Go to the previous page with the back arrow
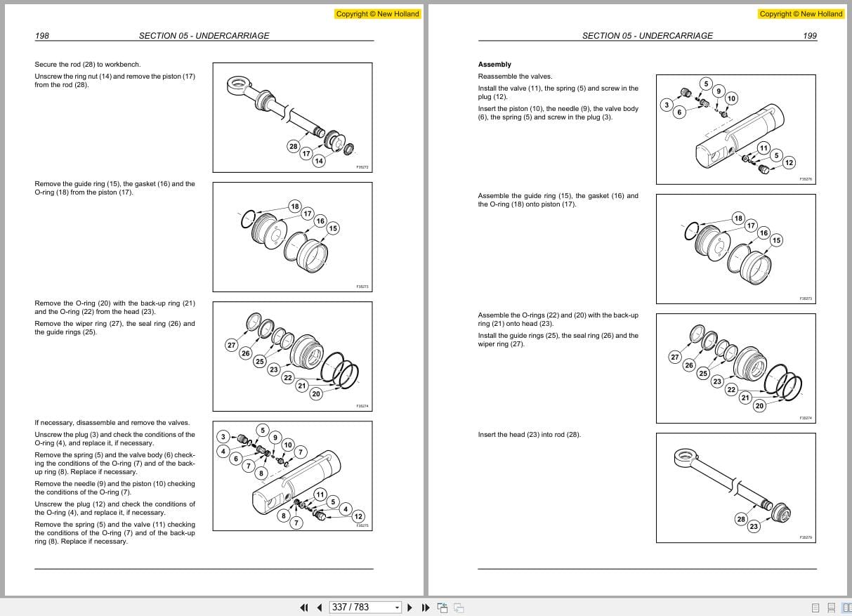The image size is (852, 616). point(320,608)
